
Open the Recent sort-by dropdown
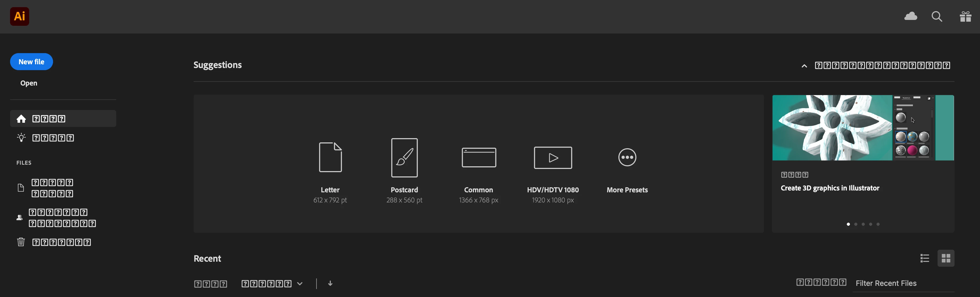tap(272, 284)
